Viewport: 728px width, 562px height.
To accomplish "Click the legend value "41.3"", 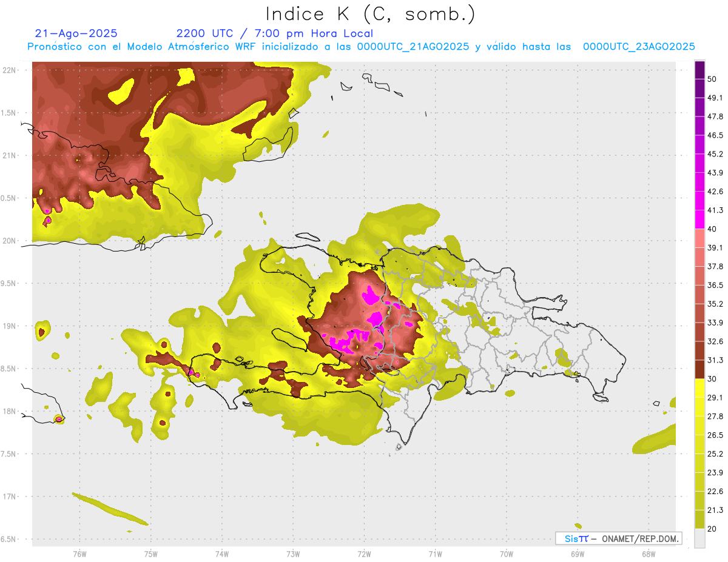I will 715,210.
